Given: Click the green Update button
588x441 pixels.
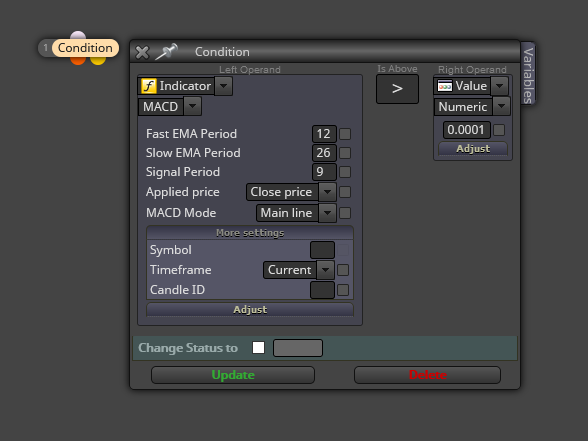Looking at the screenshot, I should click(x=233, y=375).
